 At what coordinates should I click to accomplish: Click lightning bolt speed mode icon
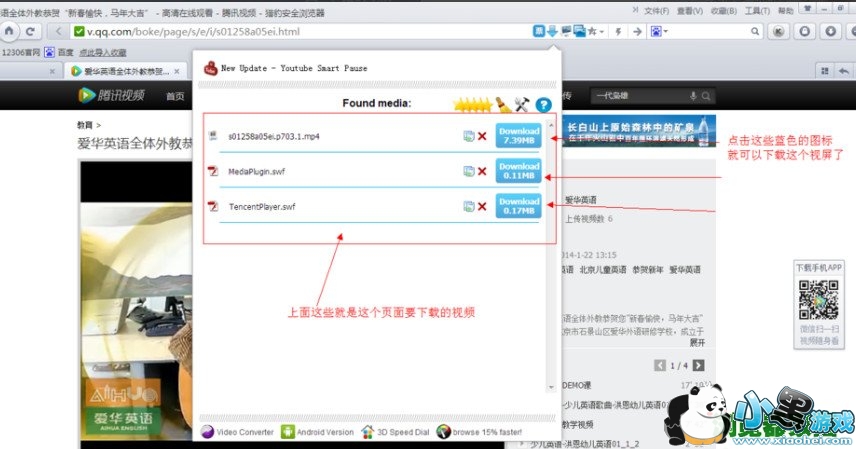tap(619, 32)
